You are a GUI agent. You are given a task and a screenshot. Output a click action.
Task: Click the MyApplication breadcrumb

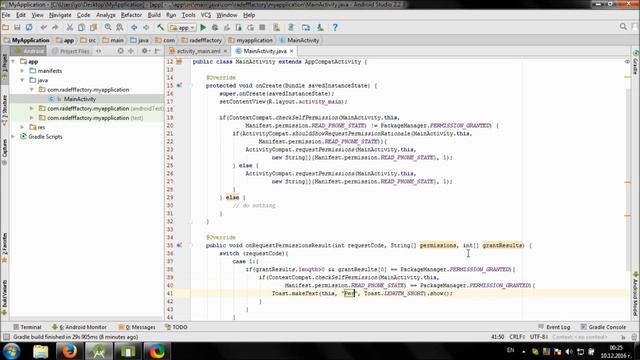(x=27, y=40)
